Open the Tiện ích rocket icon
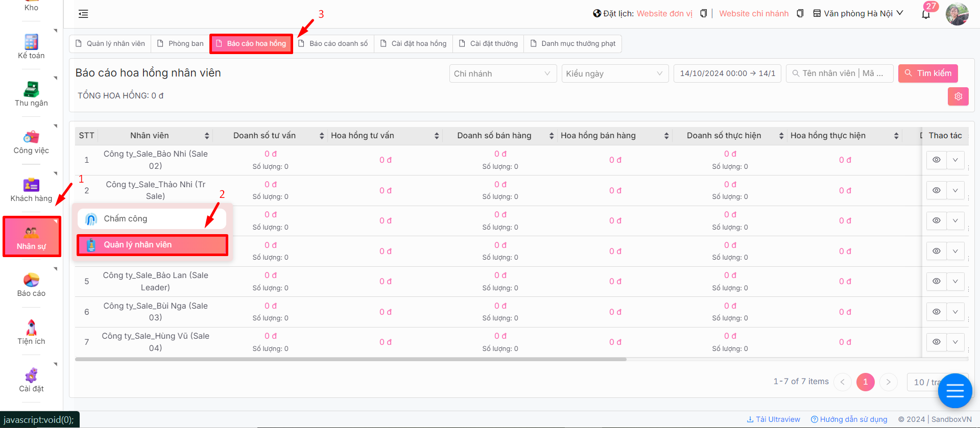Image resolution: width=980 pixels, height=428 pixels. coord(31,328)
